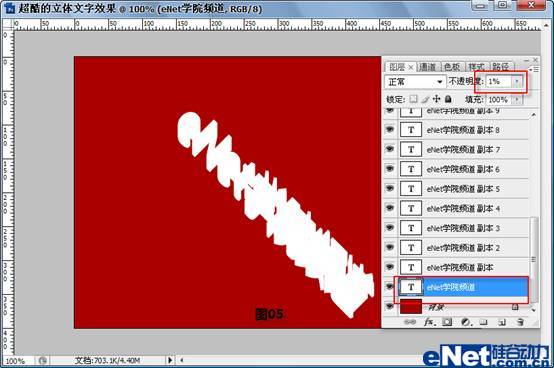Select layer eNet学院频道 副本 6
Image resolution: width=554 pixels, height=368 pixels.
tap(463, 170)
